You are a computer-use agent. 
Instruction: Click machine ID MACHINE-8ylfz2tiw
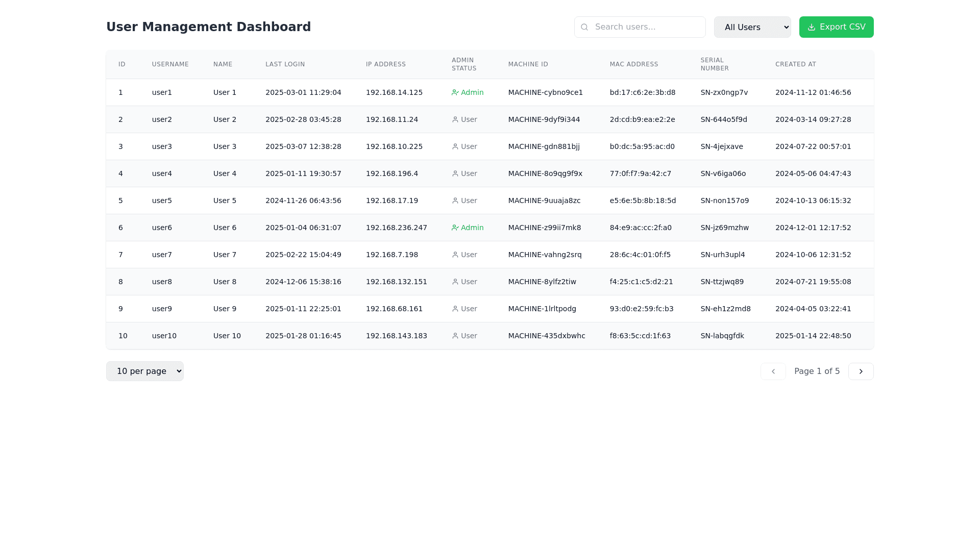pyautogui.click(x=542, y=282)
